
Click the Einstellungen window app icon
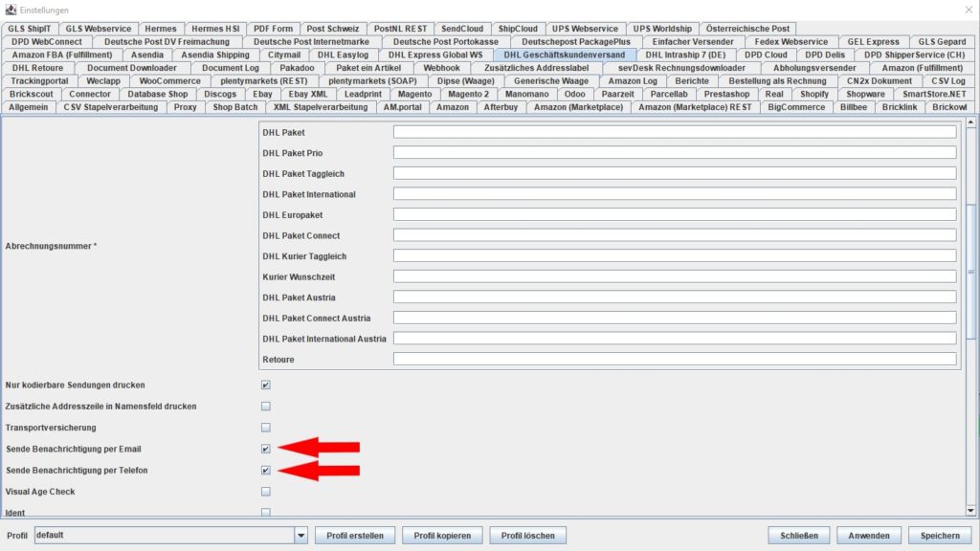11,10
